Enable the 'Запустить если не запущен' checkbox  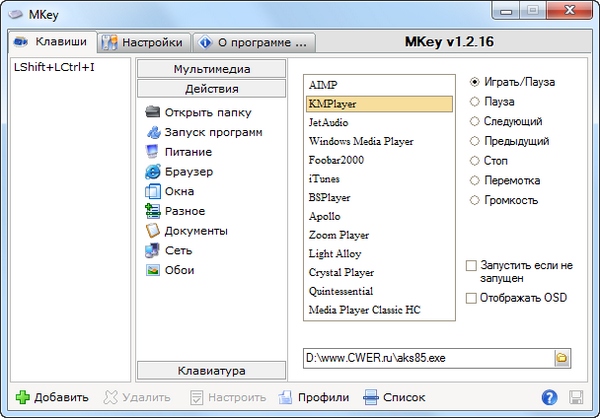472,266
